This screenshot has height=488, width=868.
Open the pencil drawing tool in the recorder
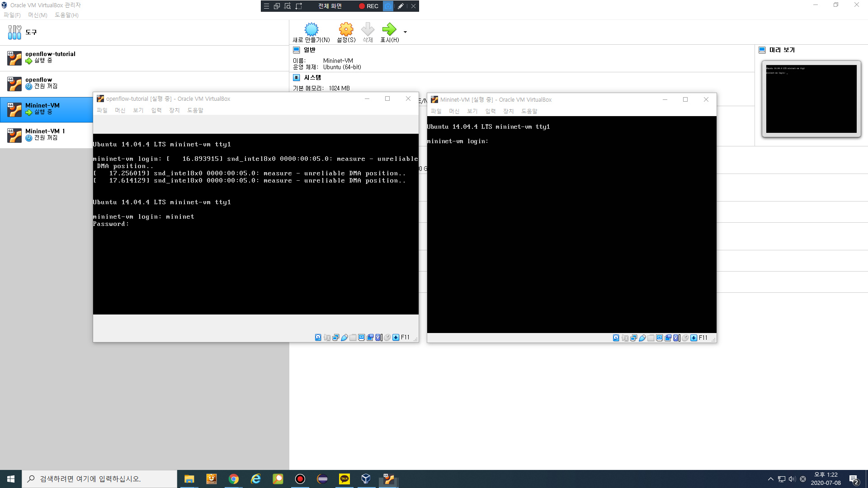click(401, 6)
